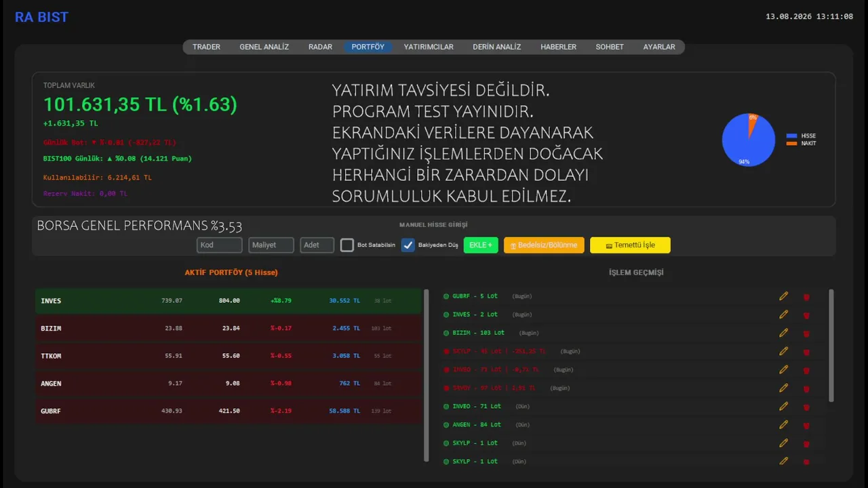868x488 pixels.
Task: Delete the green INVEO - 71 Lot (Dün) entry
Action: pos(806,407)
